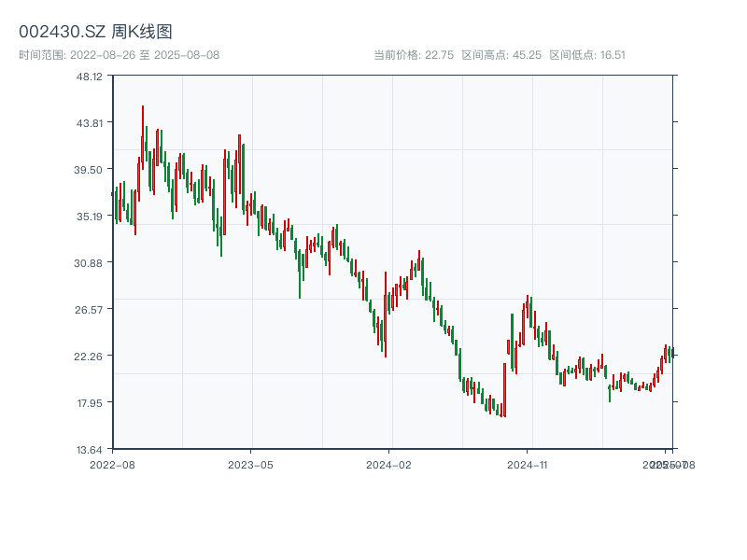Click the 43.81 y-axis price label
The image size is (747, 560).
tap(90, 123)
